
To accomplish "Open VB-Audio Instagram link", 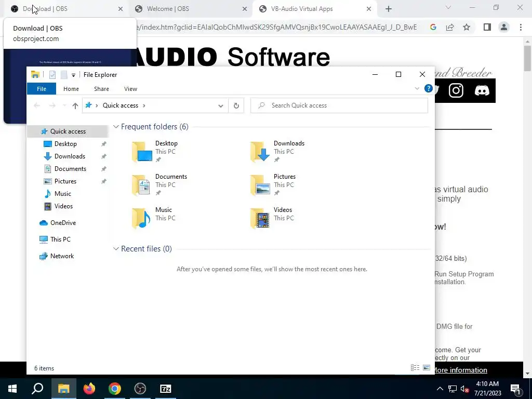I will coord(456,90).
